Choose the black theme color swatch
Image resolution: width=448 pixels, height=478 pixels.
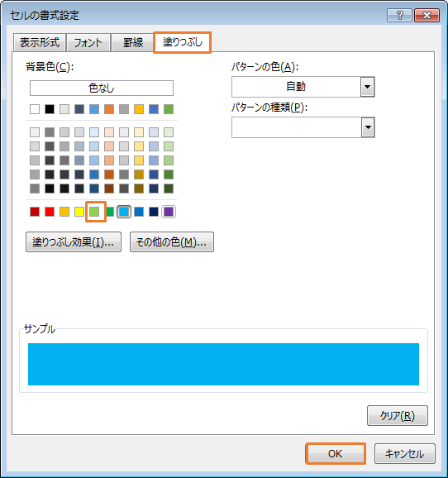[50, 109]
